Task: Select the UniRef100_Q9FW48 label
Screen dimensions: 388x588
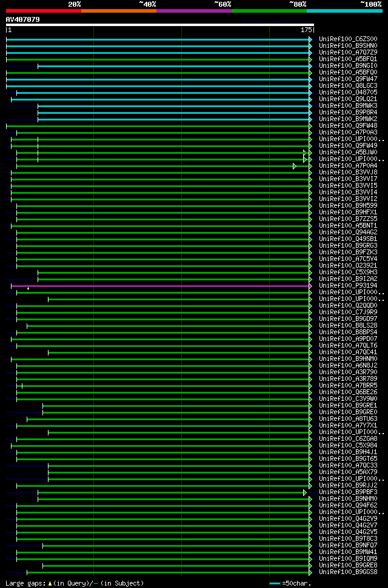Action: tap(348, 125)
